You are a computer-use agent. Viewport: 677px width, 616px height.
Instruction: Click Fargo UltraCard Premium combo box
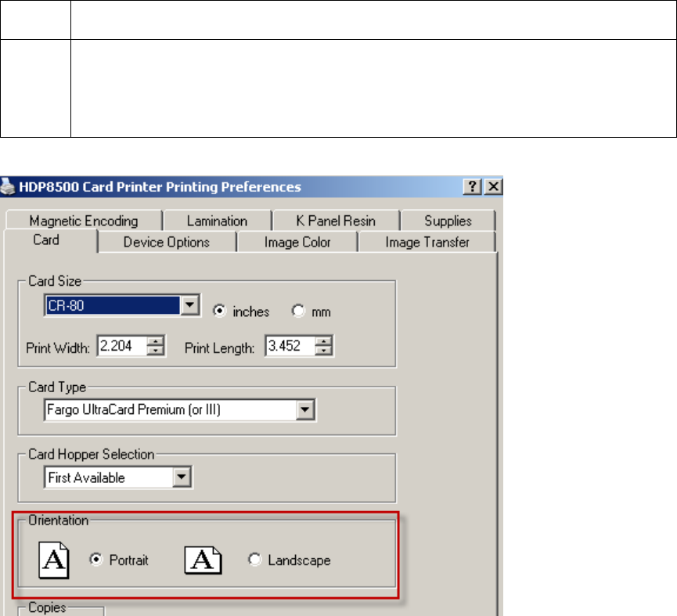(x=179, y=409)
